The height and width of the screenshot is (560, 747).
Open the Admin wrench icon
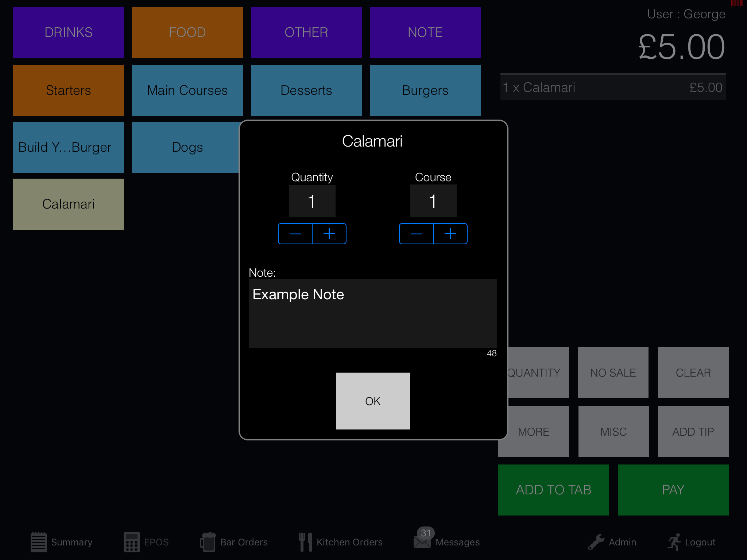coord(597,542)
